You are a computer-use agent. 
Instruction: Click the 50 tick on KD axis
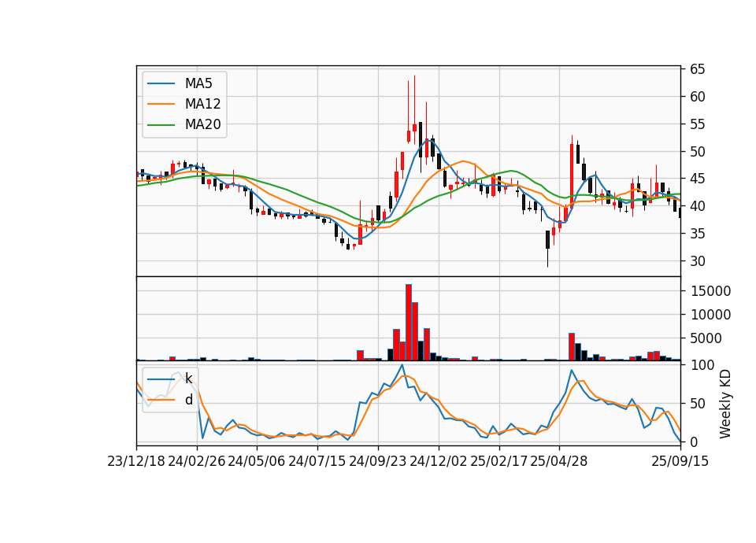pyautogui.click(x=697, y=403)
